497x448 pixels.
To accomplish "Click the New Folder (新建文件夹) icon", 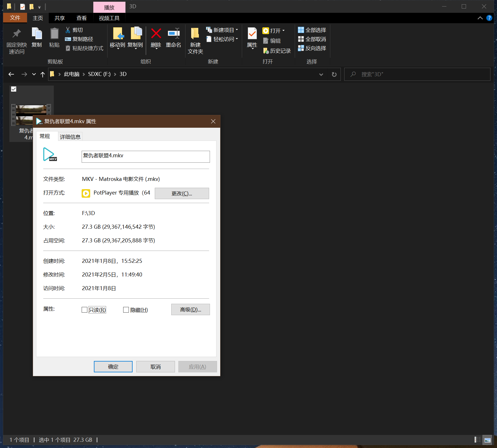I will pos(195,34).
